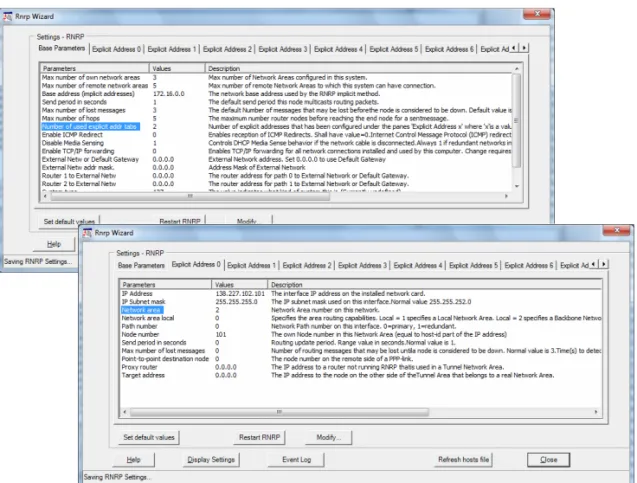
Task: Click the Close button in the front window
Action: pos(548,460)
